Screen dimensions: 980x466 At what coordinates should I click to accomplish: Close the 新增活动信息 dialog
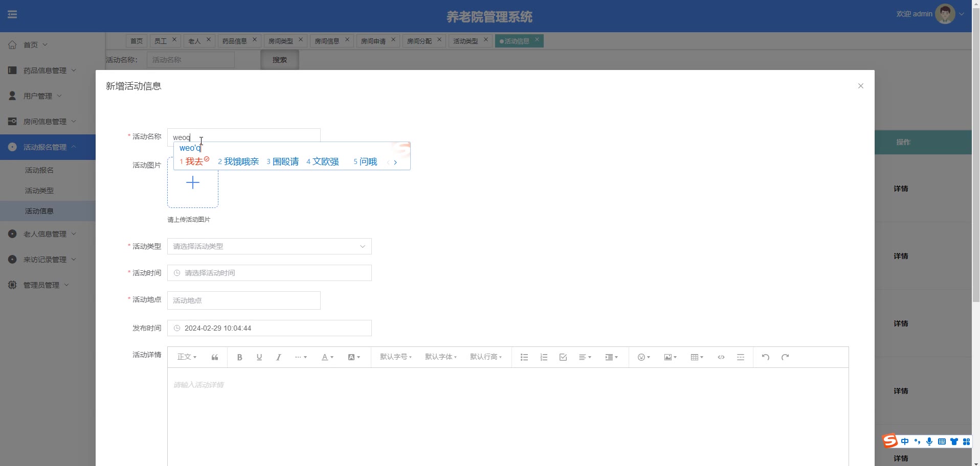coord(861,86)
